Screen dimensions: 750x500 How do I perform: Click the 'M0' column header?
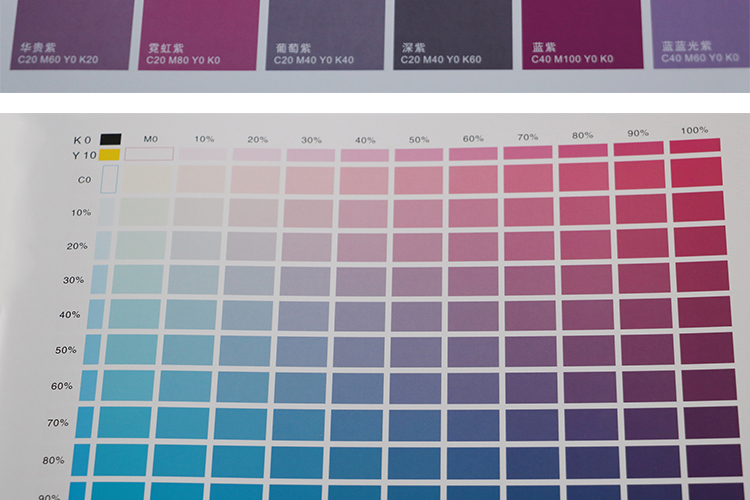click(151, 139)
